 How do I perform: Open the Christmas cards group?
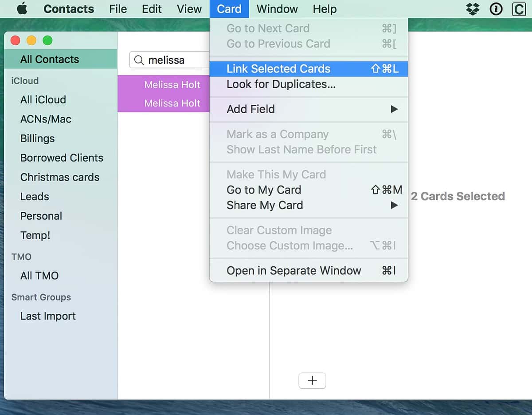tap(60, 177)
